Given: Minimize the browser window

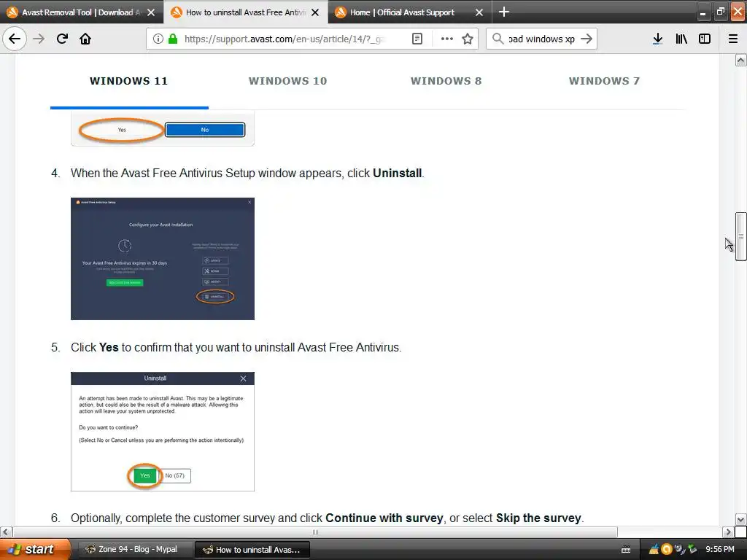Looking at the screenshot, I should click(703, 12).
